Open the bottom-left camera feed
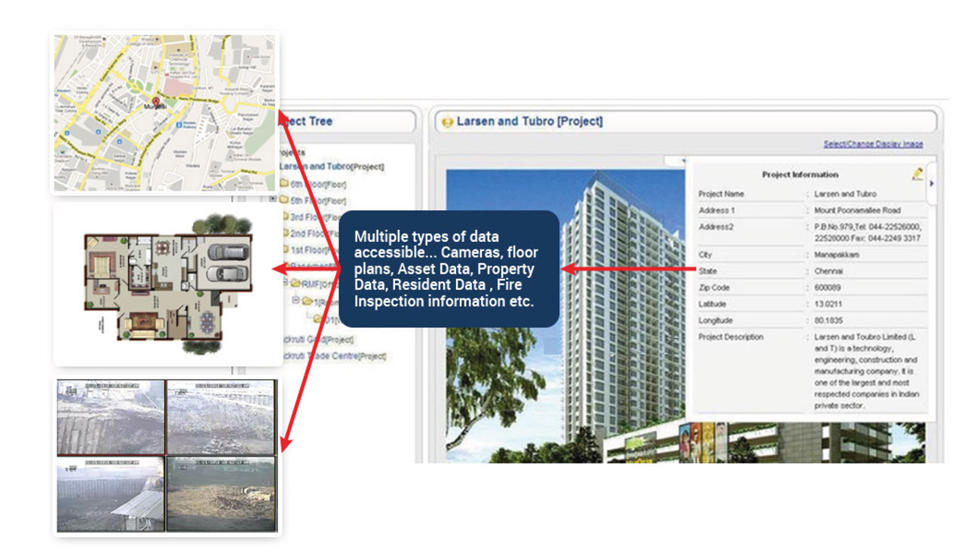The height and width of the screenshot is (559, 980). pos(111,494)
